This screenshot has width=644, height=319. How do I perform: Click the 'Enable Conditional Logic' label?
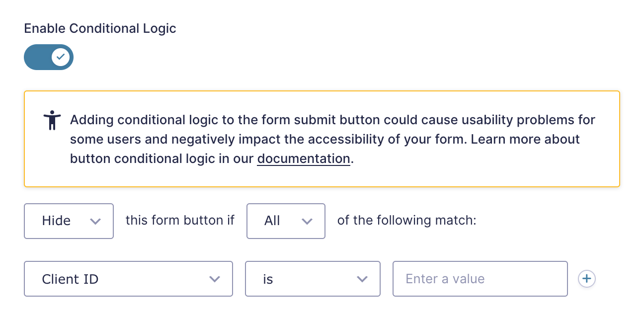pos(100,28)
